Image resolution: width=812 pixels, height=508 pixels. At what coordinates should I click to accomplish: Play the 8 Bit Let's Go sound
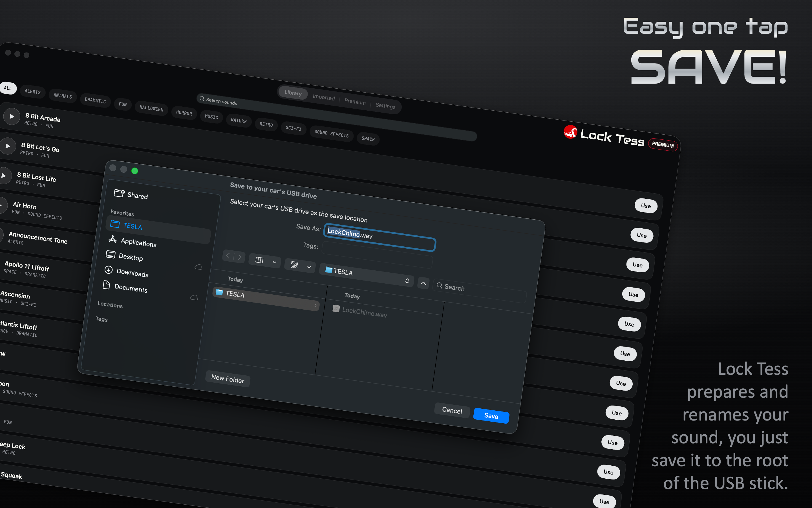(8, 146)
